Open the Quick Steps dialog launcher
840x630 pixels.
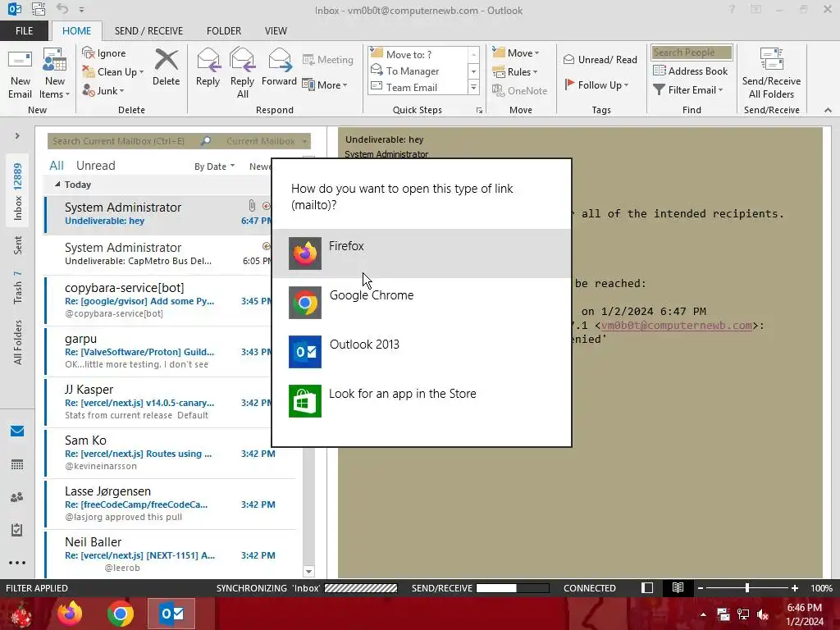tap(479, 111)
